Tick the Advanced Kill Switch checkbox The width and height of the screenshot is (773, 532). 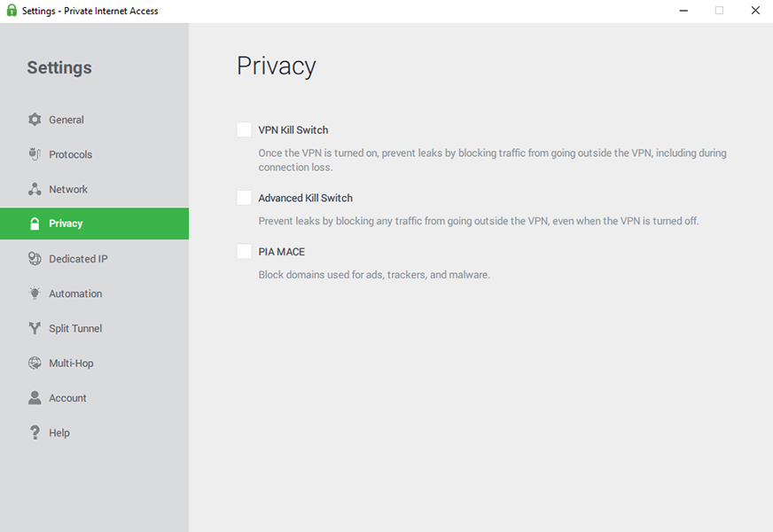click(244, 198)
